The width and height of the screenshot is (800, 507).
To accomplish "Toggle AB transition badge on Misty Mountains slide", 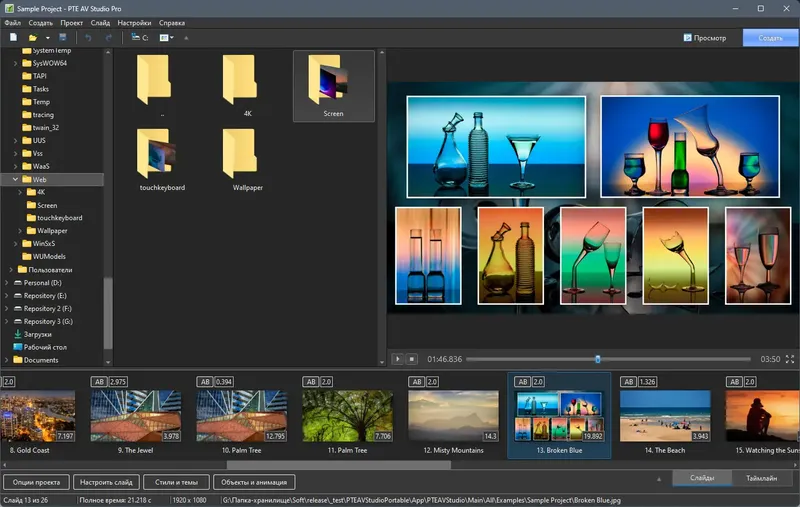I will (417, 382).
